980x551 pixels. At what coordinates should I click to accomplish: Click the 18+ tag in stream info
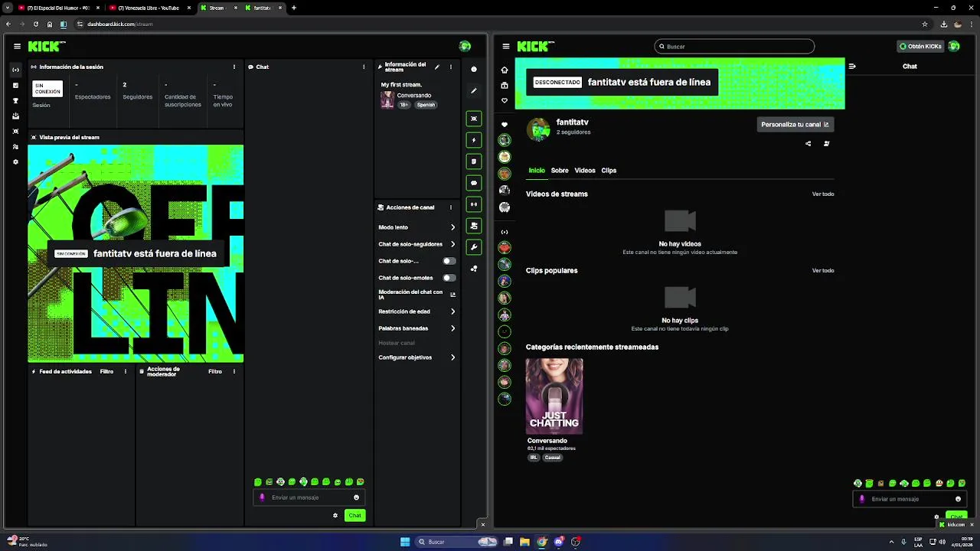click(404, 105)
